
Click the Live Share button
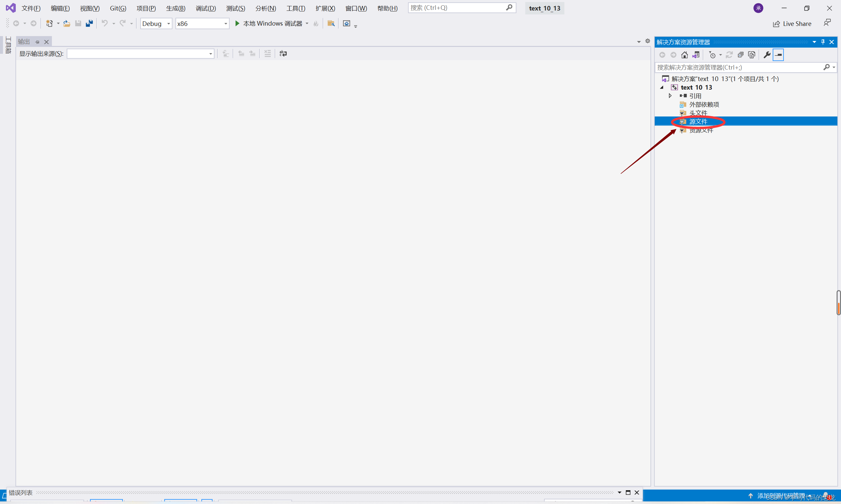[x=792, y=23]
